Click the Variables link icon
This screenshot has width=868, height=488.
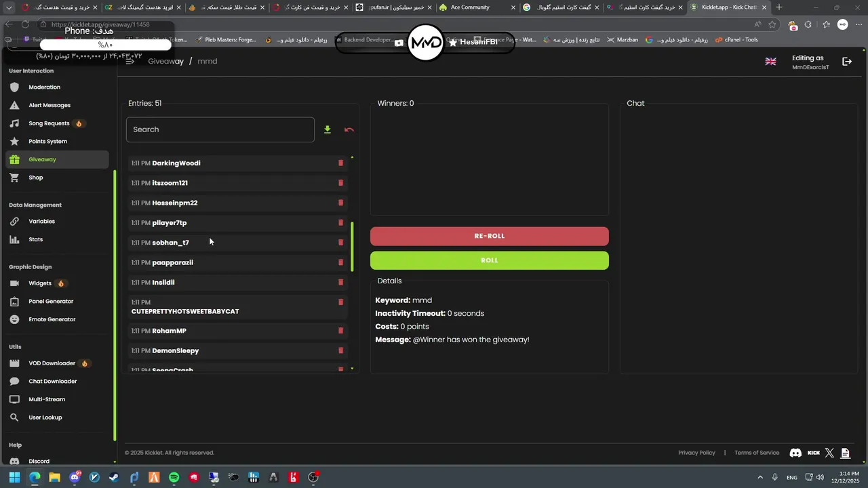click(x=14, y=221)
